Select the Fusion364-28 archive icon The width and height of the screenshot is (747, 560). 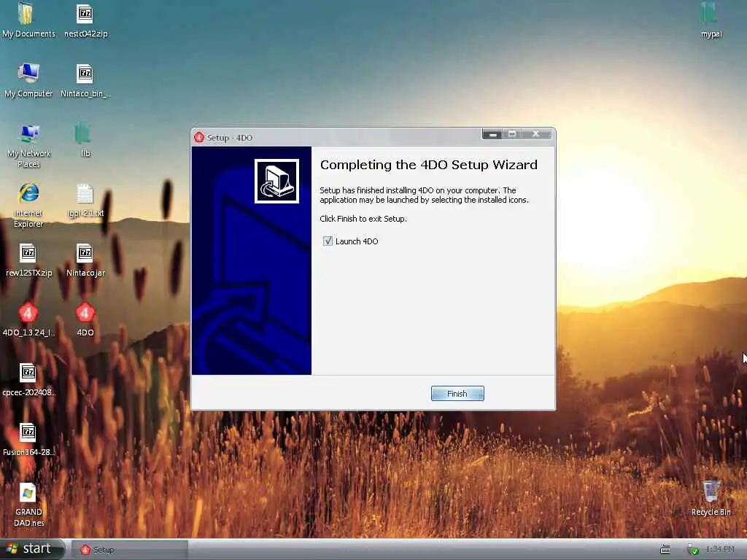tap(28, 439)
